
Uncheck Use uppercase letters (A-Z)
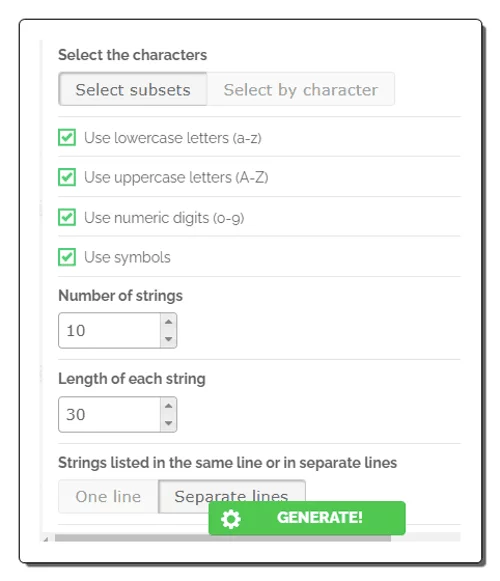point(67,177)
